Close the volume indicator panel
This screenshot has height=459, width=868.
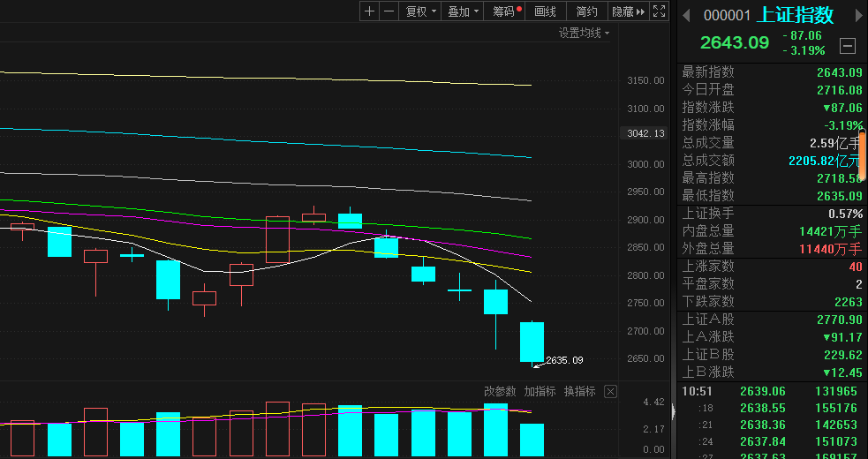[610, 392]
